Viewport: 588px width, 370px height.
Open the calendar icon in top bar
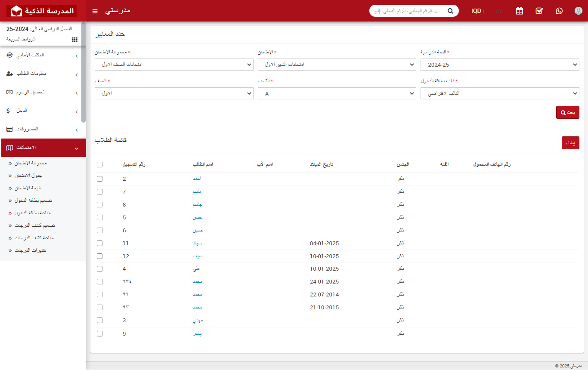[x=520, y=11]
